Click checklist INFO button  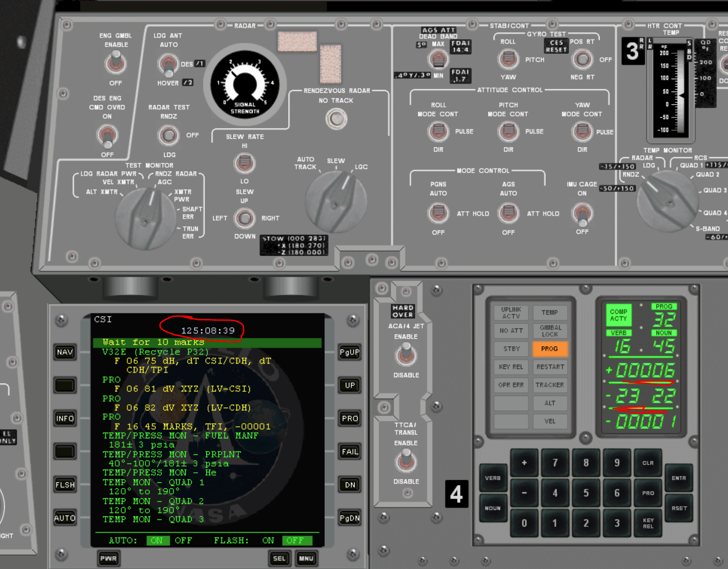[65, 419]
